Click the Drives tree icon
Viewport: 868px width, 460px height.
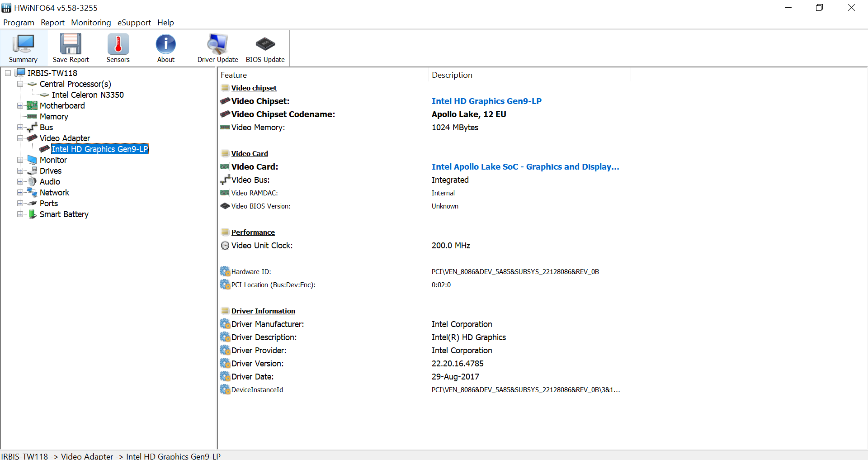coord(32,171)
